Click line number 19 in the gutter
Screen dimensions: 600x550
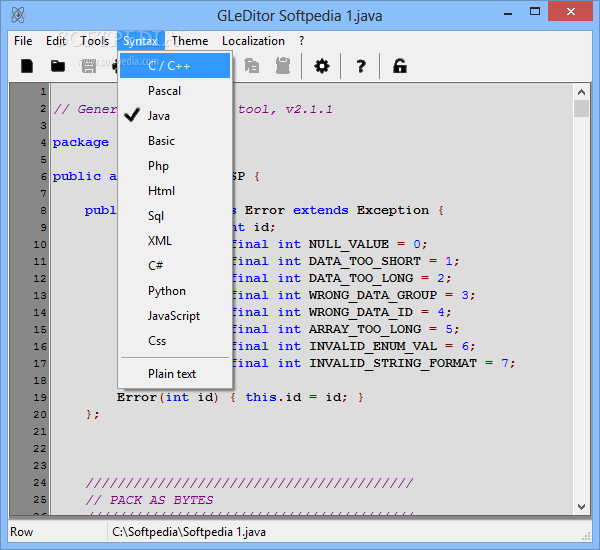click(40, 397)
